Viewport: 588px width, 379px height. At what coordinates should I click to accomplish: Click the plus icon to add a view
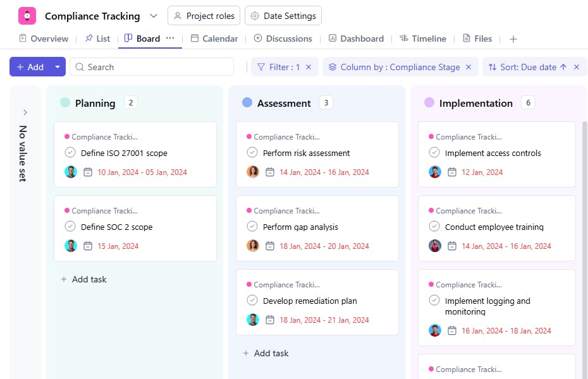(x=513, y=39)
